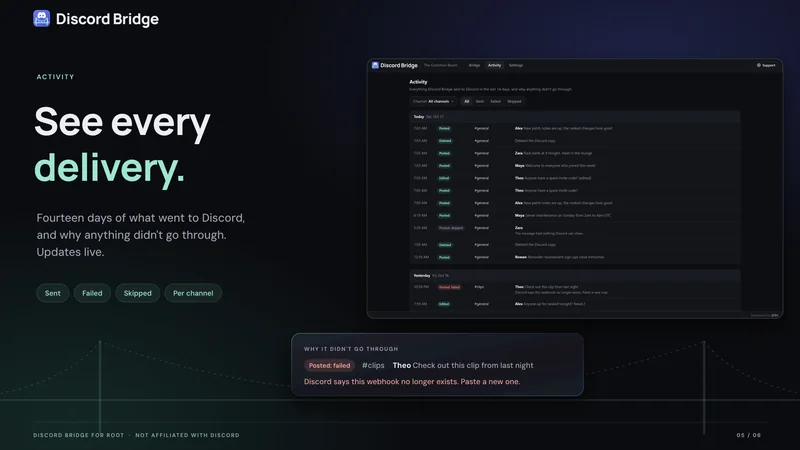
Task: Click the Failed pill under the headline paragraph
Action: point(92,293)
